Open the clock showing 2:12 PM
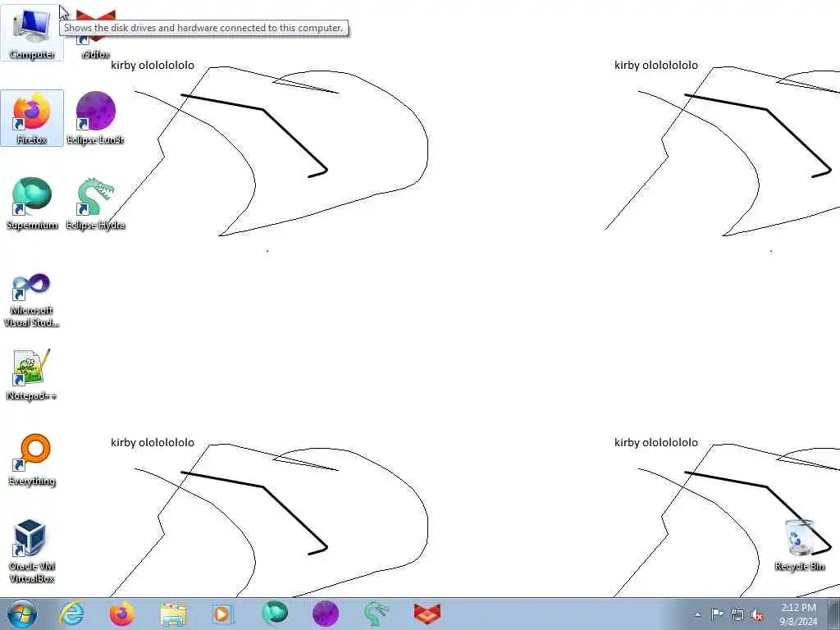The height and width of the screenshot is (630, 840). (x=798, y=614)
